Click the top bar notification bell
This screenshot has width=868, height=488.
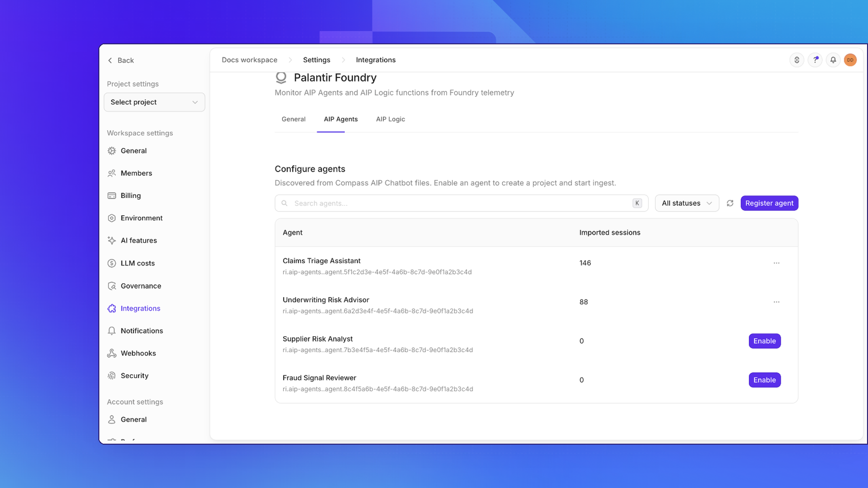tap(833, 60)
